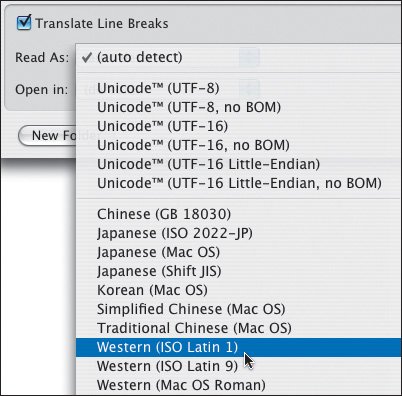402x396 pixels.
Task: Pick Unicode (UTF-16 Little-Endian, no BOM)
Action: coord(238,183)
